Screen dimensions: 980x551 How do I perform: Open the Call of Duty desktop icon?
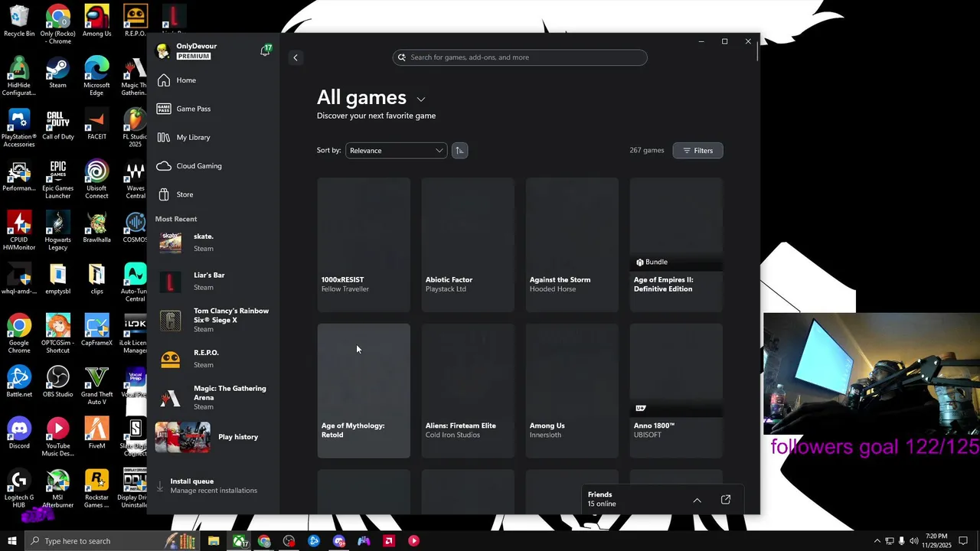57,126
